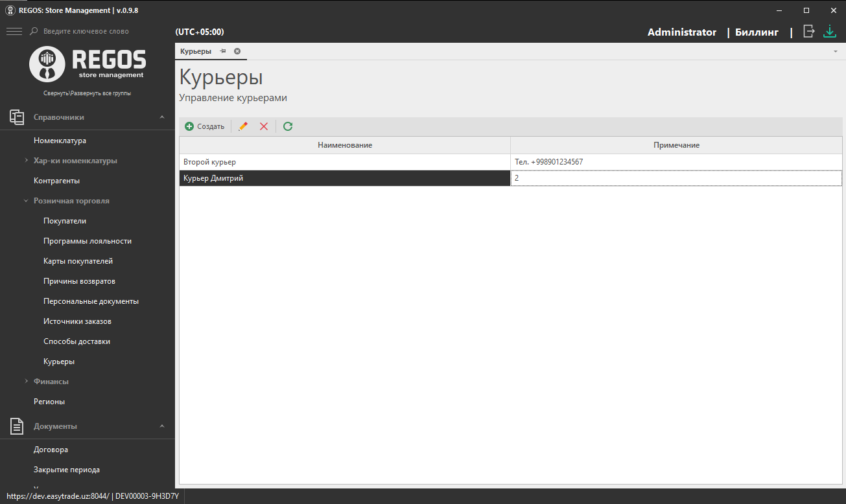Screen dimensions: 846x504
Task: Click Свернуть\Развернуть все группы link
Action: [88, 93]
